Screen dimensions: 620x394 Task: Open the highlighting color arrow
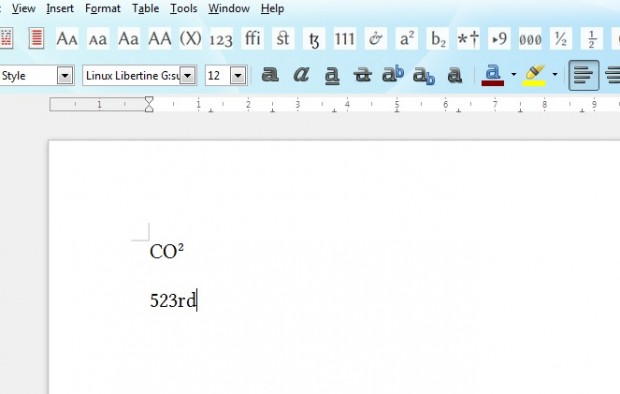tap(555, 74)
